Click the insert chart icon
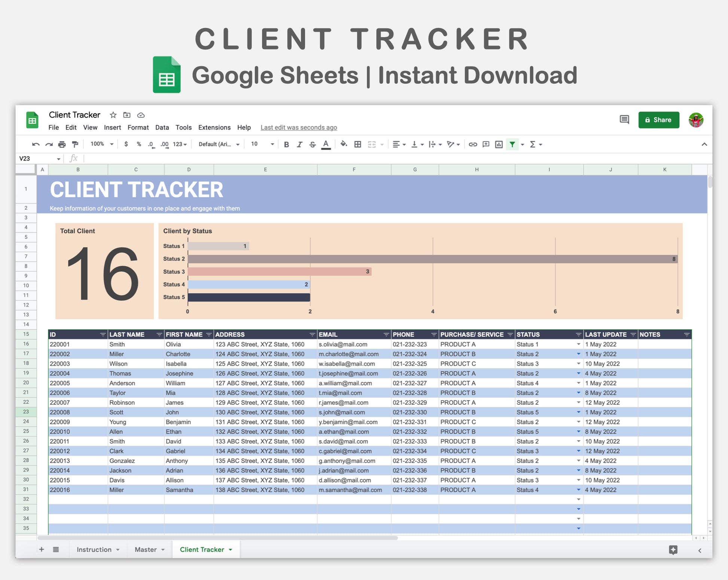 coord(499,144)
